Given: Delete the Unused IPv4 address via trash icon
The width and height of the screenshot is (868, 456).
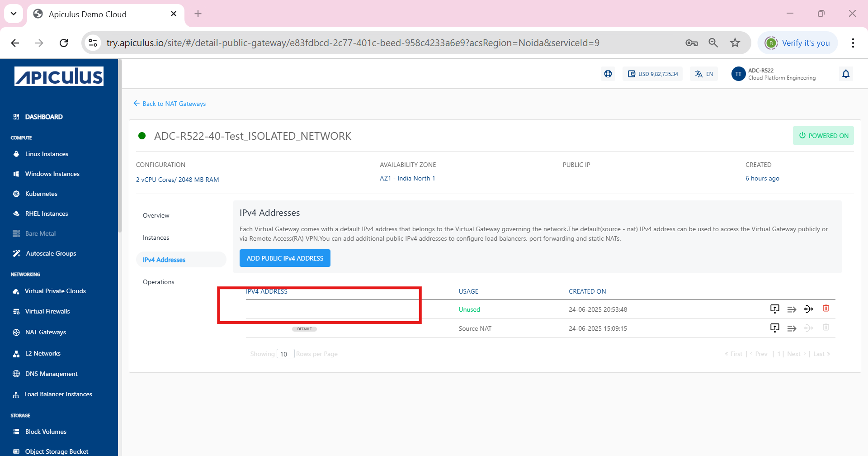Looking at the screenshot, I should click(826, 309).
